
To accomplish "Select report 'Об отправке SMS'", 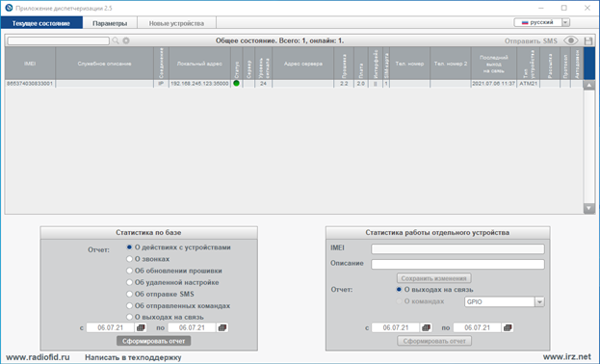I will (129, 294).
